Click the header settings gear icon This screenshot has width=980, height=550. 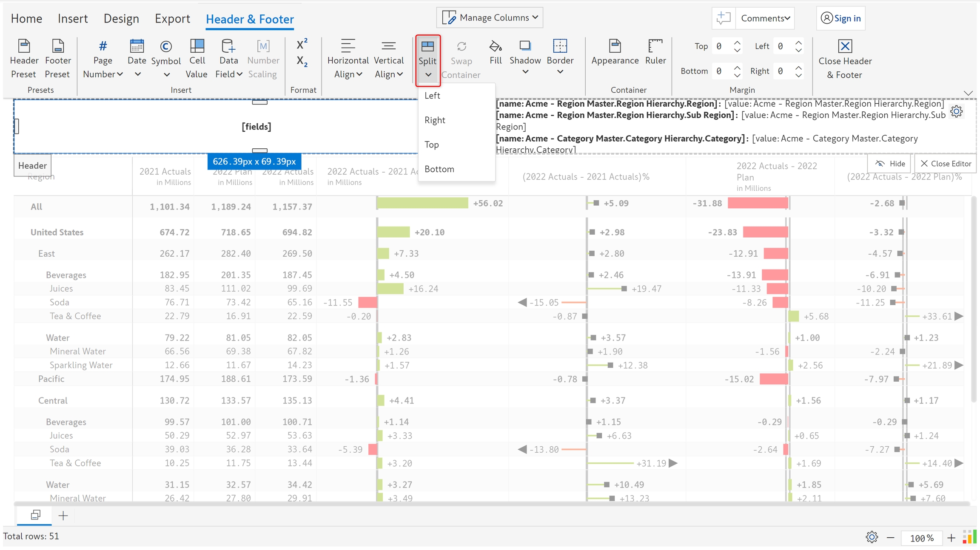click(956, 112)
